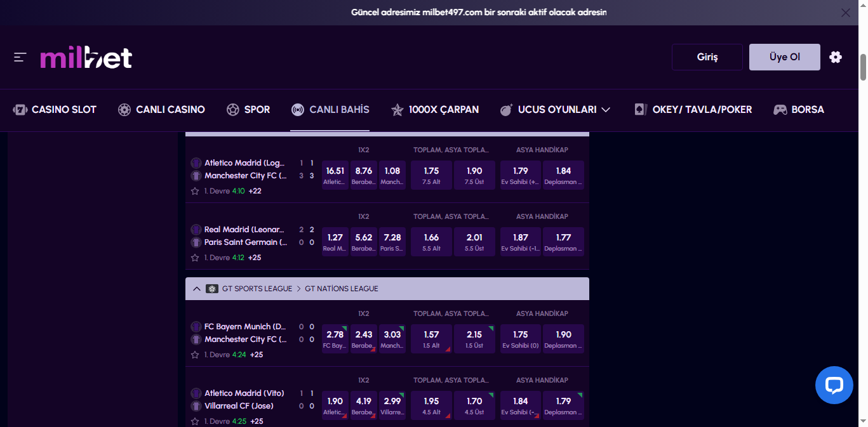The height and width of the screenshot is (427, 868).
Task: Open +25 markets for Villarreal match
Action: point(257,421)
